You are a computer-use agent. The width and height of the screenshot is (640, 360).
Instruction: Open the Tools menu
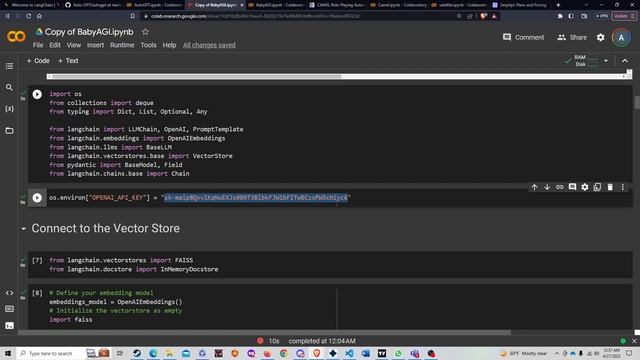[149, 45]
